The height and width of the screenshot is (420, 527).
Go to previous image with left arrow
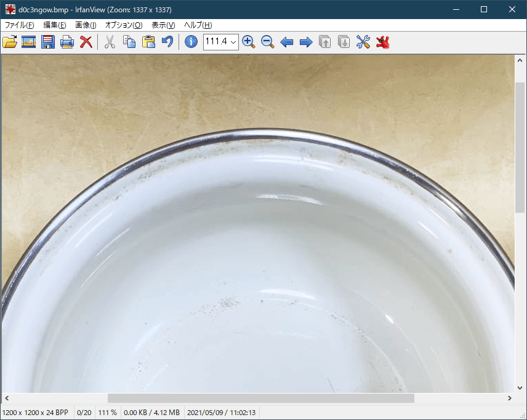click(287, 42)
